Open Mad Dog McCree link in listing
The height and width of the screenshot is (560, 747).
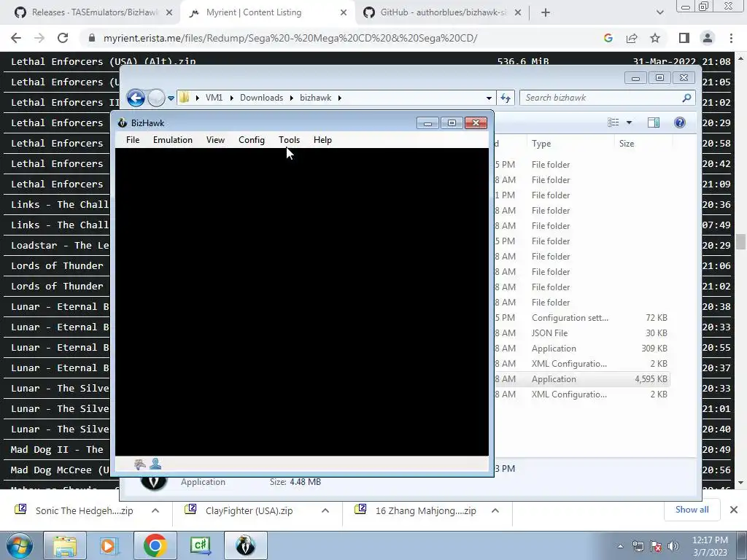pyautogui.click(x=60, y=470)
